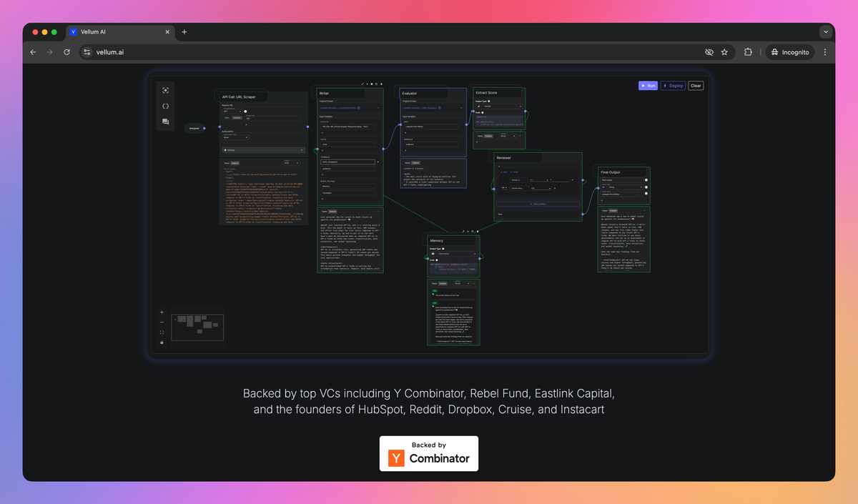Toggle the circle beside Final output name
Viewport: 858px width, 504px height.
coord(646,180)
